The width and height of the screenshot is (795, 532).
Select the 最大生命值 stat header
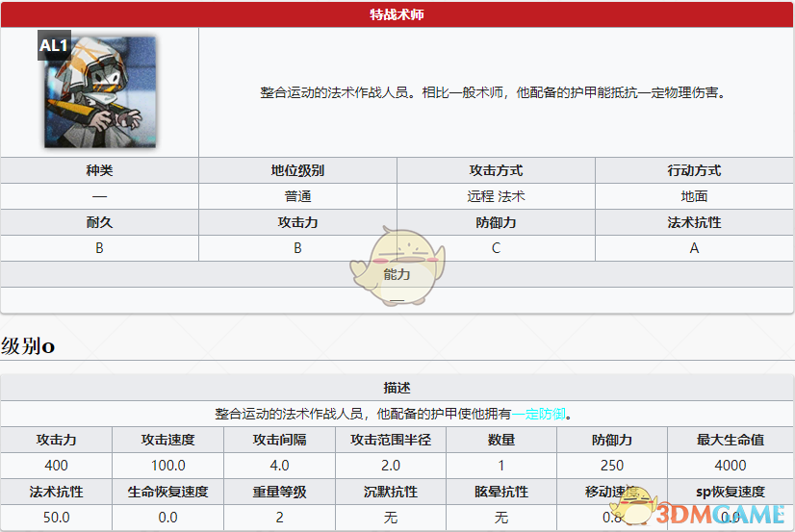(731, 440)
